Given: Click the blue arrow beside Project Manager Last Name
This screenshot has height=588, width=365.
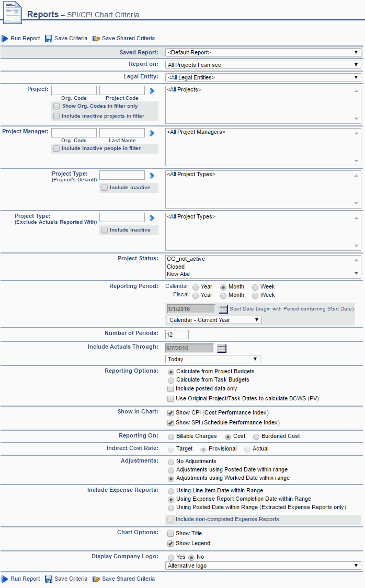Looking at the screenshot, I should 152,133.
